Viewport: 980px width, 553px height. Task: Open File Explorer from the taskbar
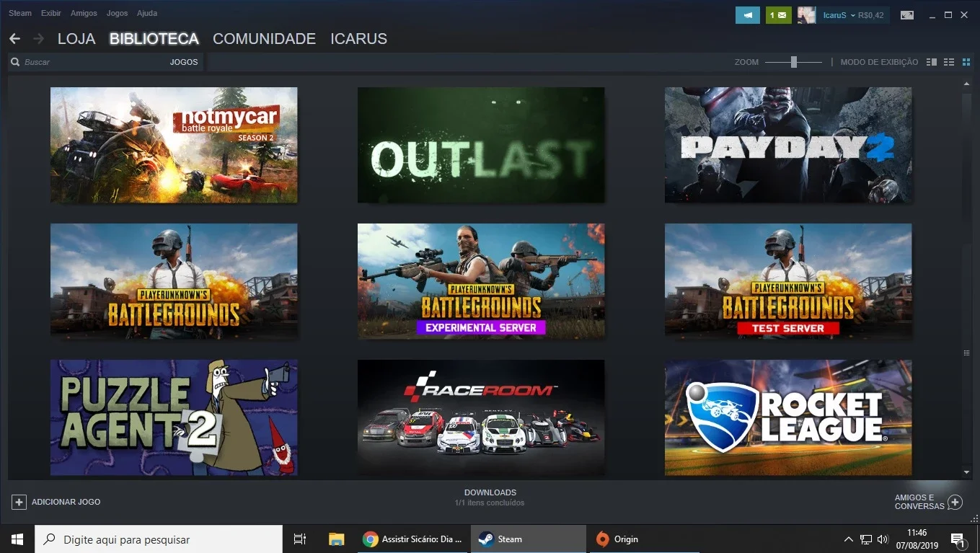point(336,539)
